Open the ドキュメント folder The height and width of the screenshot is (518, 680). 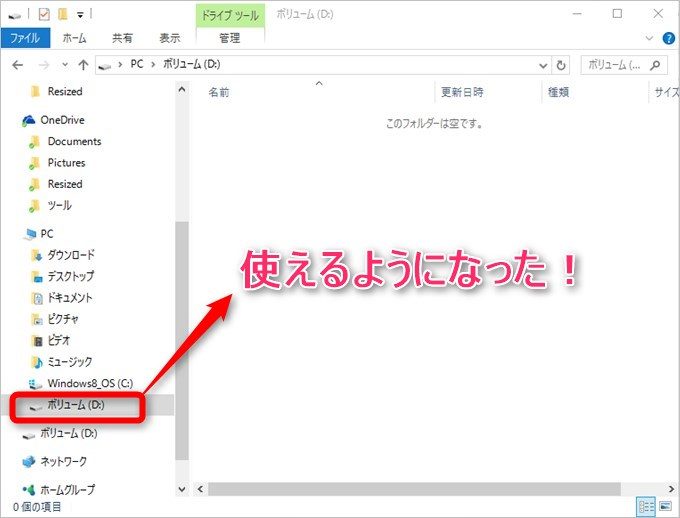70,298
